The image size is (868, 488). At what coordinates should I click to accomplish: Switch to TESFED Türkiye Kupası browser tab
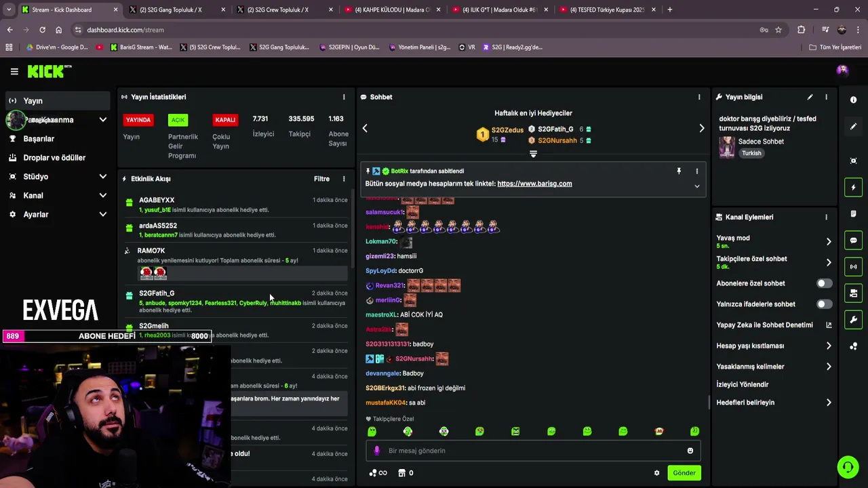[608, 9]
